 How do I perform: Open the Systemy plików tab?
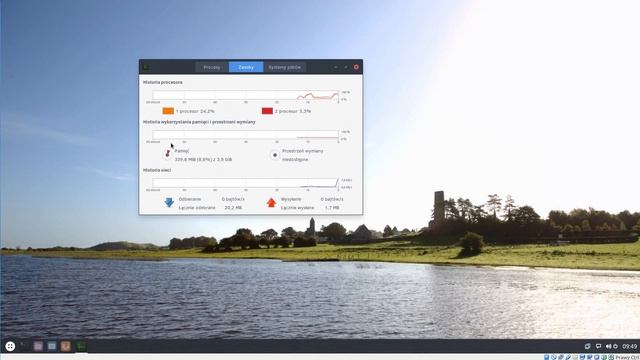pos(284,67)
